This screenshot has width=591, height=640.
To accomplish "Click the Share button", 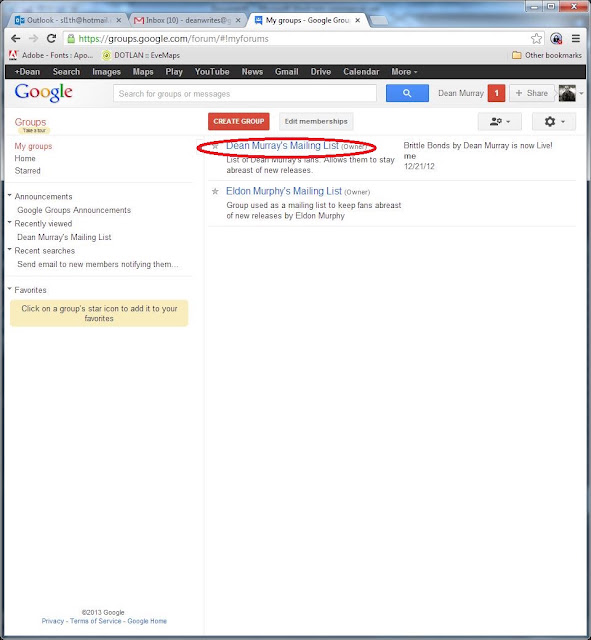I will click(x=532, y=93).
